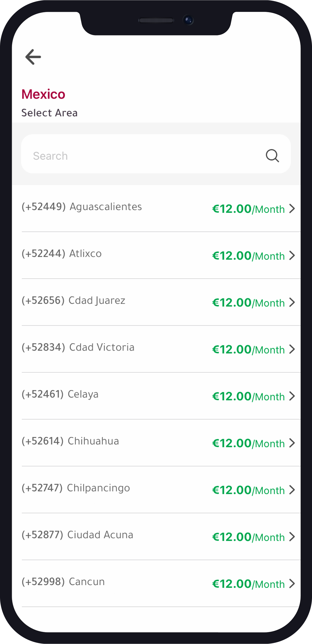Tap the Cancun row chevron

[x=292, y=583]
